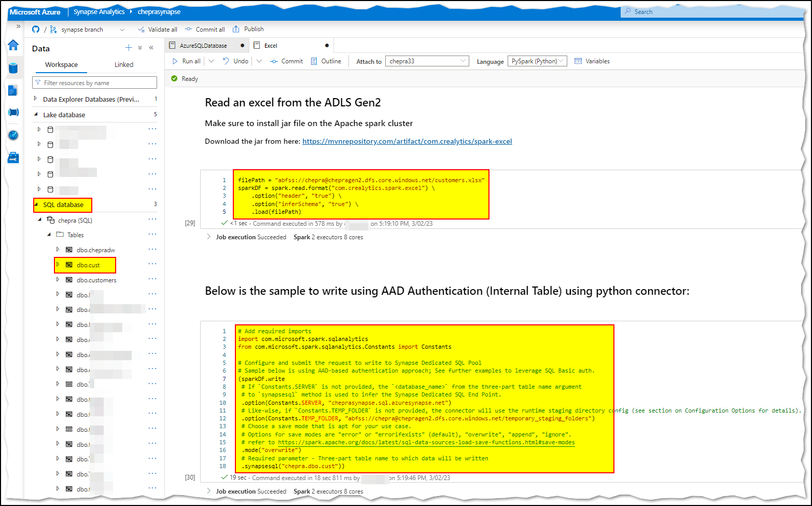Image resolution: width=812 pixels, height=506 pixels.
Task: Expand first Job execution Succeeded details
Action: (209, 237)
